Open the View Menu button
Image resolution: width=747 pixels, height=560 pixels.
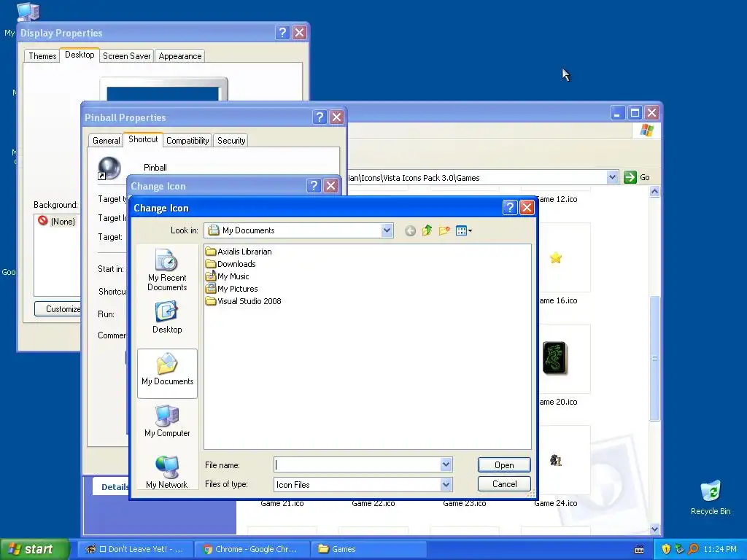463,231
